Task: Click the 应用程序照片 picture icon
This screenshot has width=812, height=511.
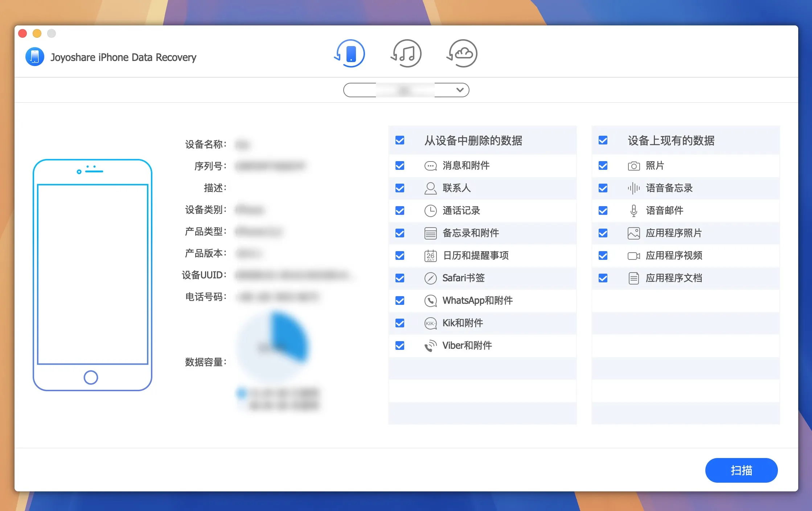Action: tap(633, 233)
